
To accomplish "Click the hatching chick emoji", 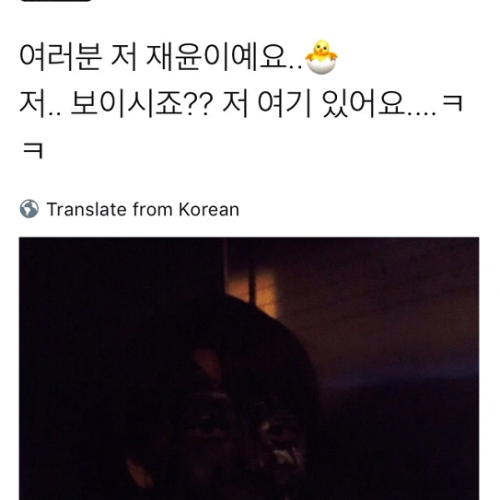I will pos(321,57).
